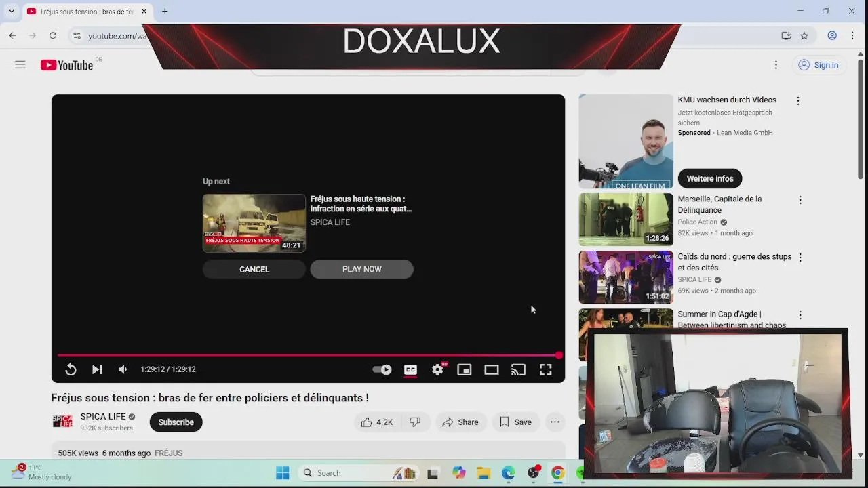This screenshot has height=488, width=868.
Task: Click Up next title 'Fréjus sous haute tension'
Action: (361, 204)
